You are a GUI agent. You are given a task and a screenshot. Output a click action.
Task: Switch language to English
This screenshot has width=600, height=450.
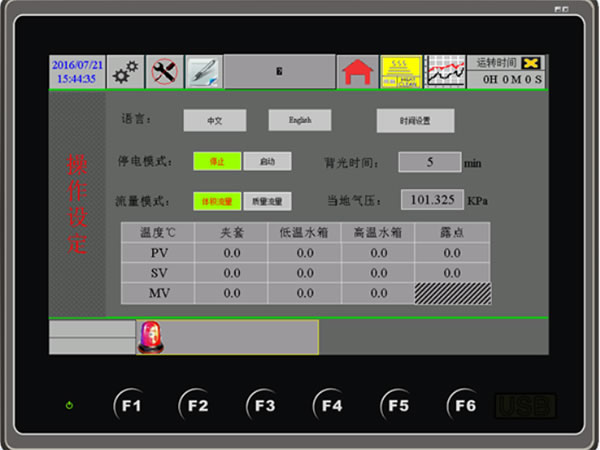pyautogui.click(x=299, y=120)
